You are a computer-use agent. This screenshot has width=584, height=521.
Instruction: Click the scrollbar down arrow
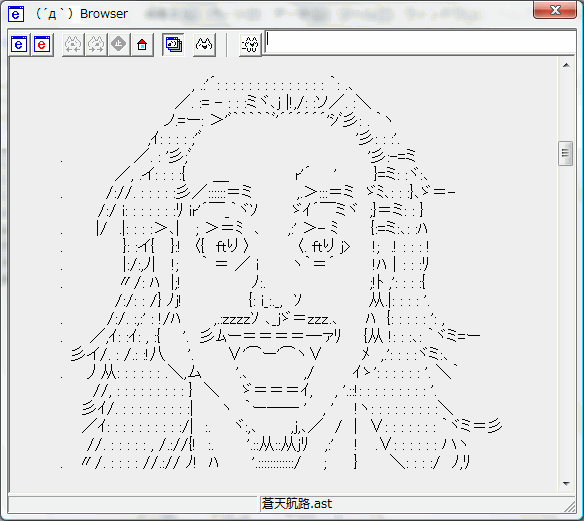click(566, 483)
